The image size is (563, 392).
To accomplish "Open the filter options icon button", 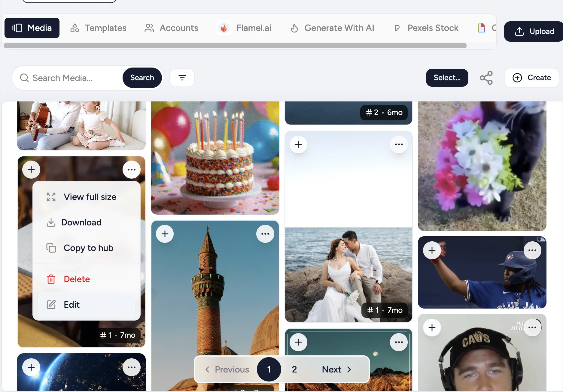I will click(182, 78).
